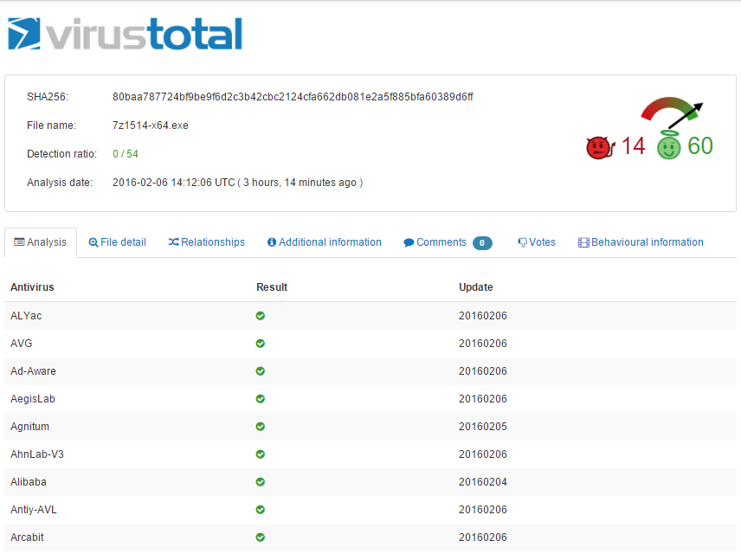Click the green check icon for Agnitum
The height and width of the screenshot is (560, 741).
(260, 427)
